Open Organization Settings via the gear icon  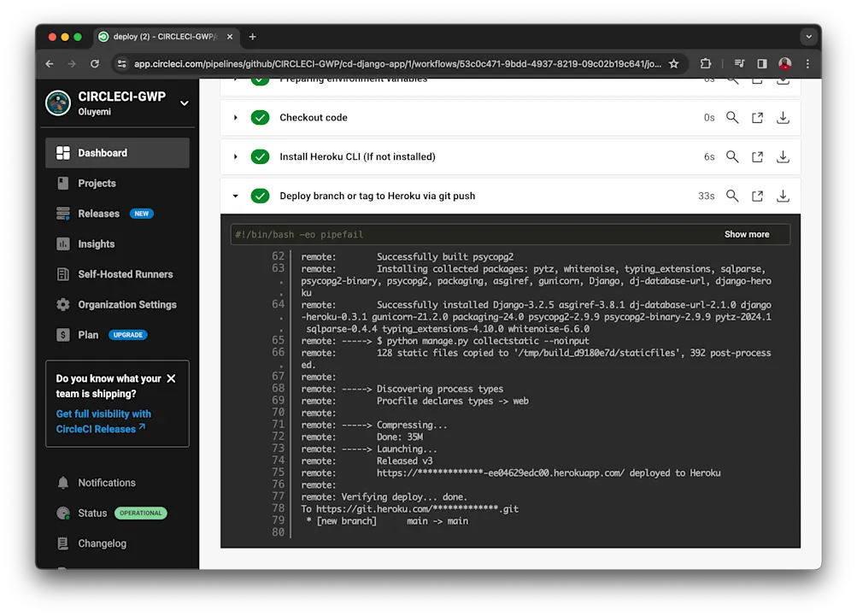[x=64, y=304]
